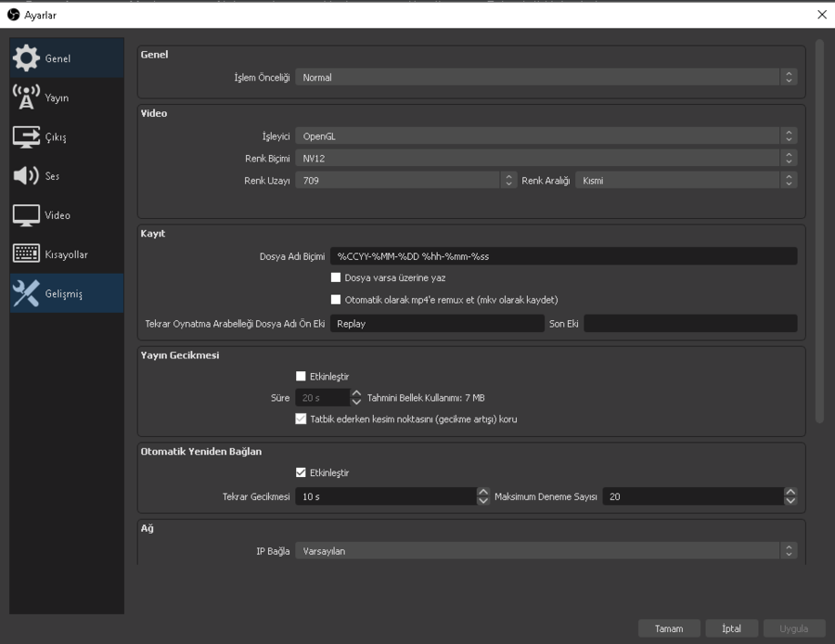Click the 'Otomatik Yeniden Bağlan' heading

pyautogui.click(x=200, y=451)
